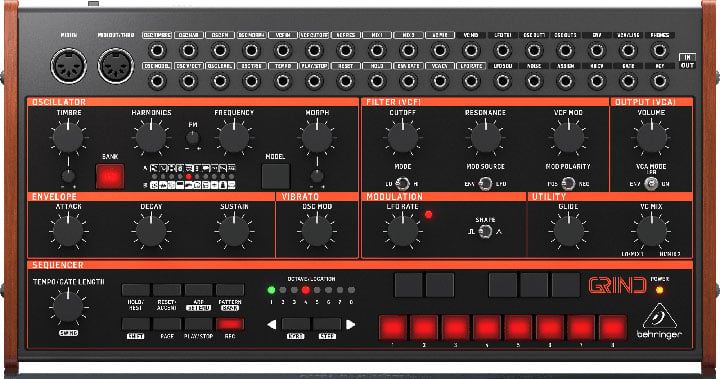This screenshot has width=720, height=379.
Task: Flip the LFO SHAPE square/triangle switch
Action: 485,232
